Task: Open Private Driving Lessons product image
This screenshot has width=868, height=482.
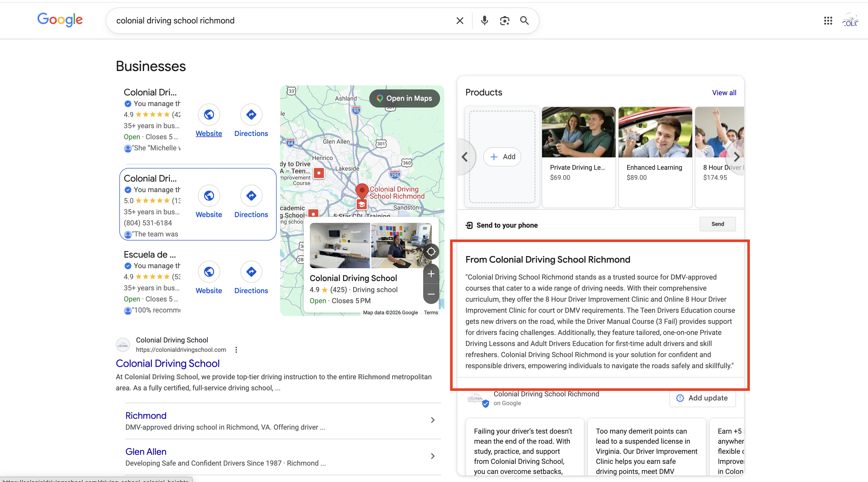Action: coord(579,132)
